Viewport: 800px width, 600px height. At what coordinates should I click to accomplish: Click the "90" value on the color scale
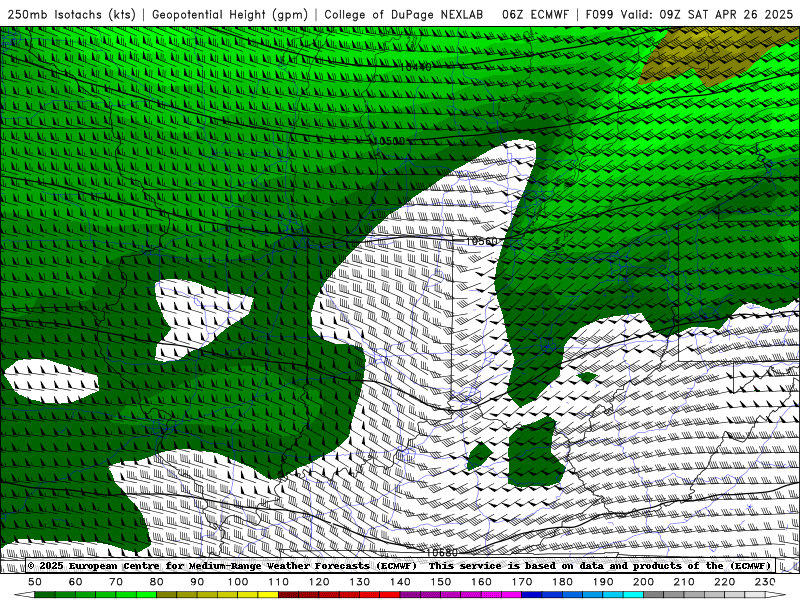click(x=197, y=582)
